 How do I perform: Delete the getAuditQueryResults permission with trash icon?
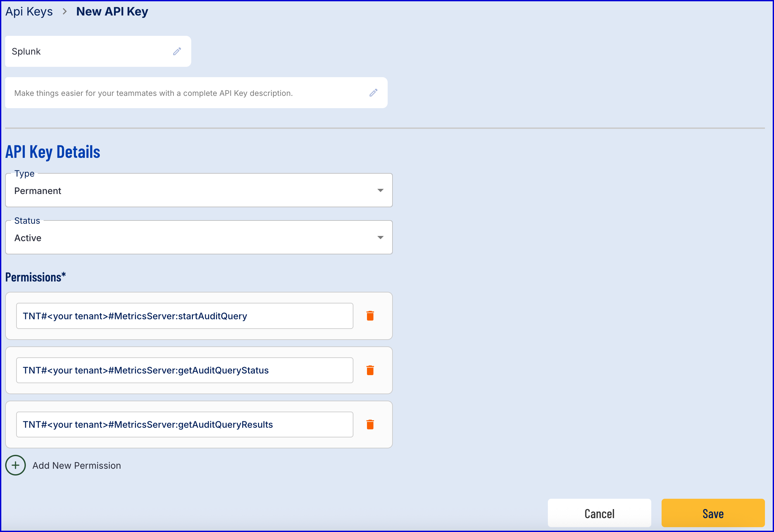[x=370, y=424]
